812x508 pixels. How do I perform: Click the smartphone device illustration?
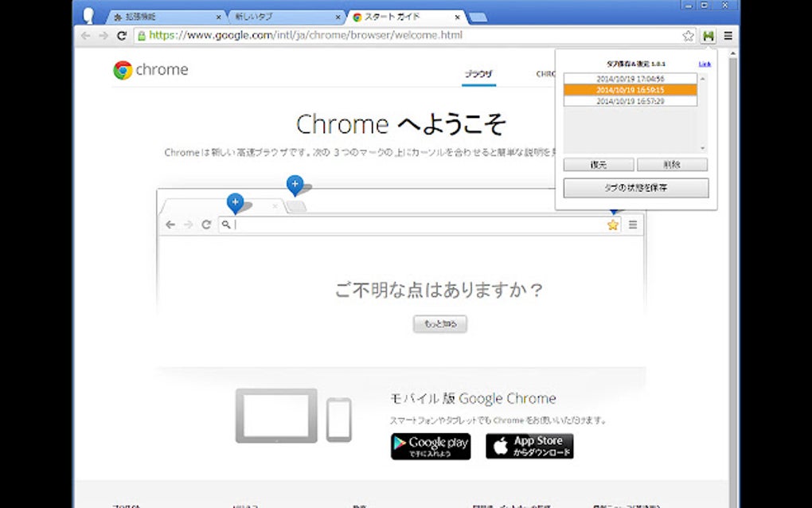click(338, 420)
